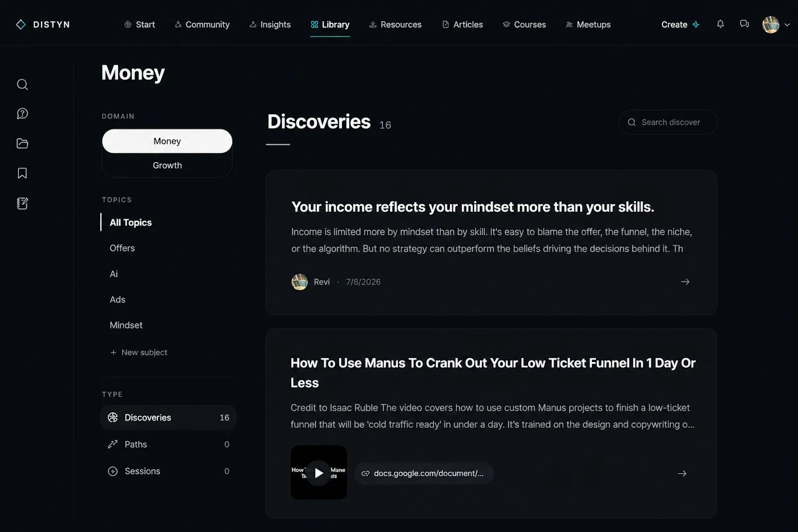Click the Sessions circle icon
Viewport: 798px width, 532px height.
(113, 471)
